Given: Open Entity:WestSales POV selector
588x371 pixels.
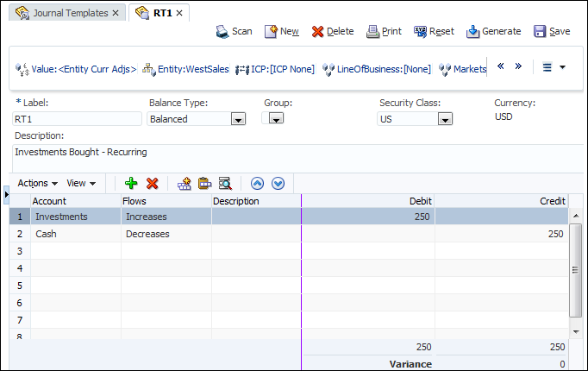Looking at the screenshot, I should coord(185,69).
